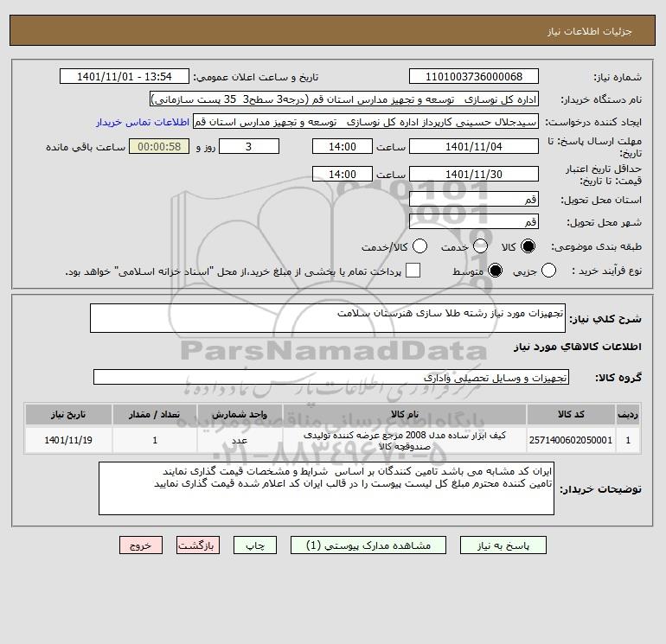Click the ردیف column header
This screenshot has height=644, width=666.
628,414
